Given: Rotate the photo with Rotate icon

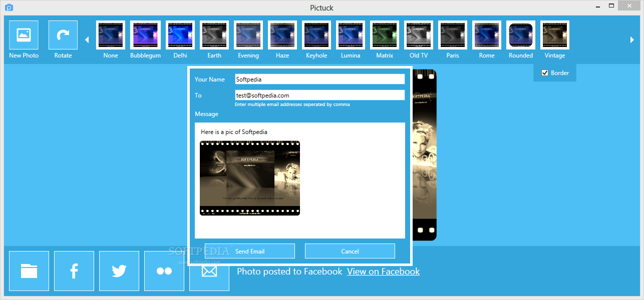Looking at the screenshot, I should (x=63, y=35).
